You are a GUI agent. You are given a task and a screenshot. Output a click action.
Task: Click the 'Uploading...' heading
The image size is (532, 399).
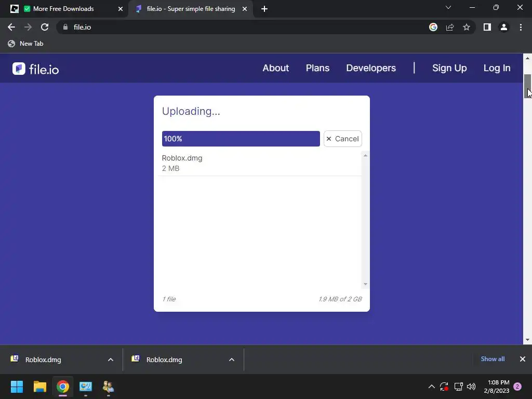(x=191, y=111)
